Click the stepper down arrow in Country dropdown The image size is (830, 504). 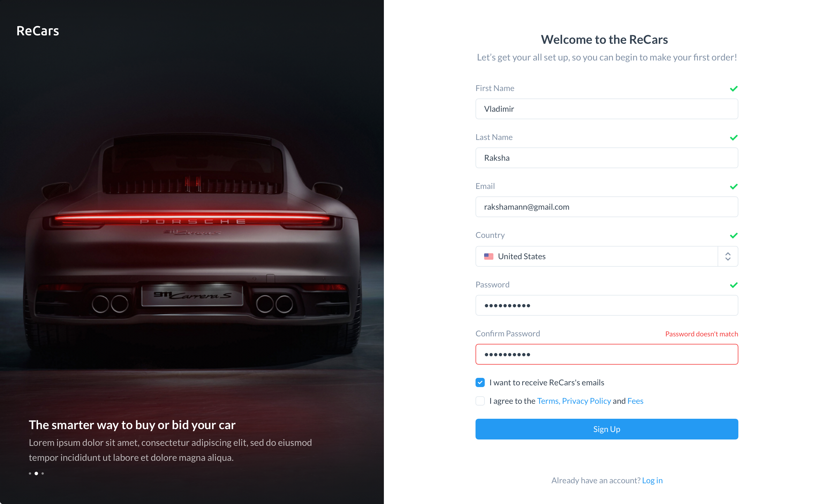pyautogui.click(x=728, y=259)
